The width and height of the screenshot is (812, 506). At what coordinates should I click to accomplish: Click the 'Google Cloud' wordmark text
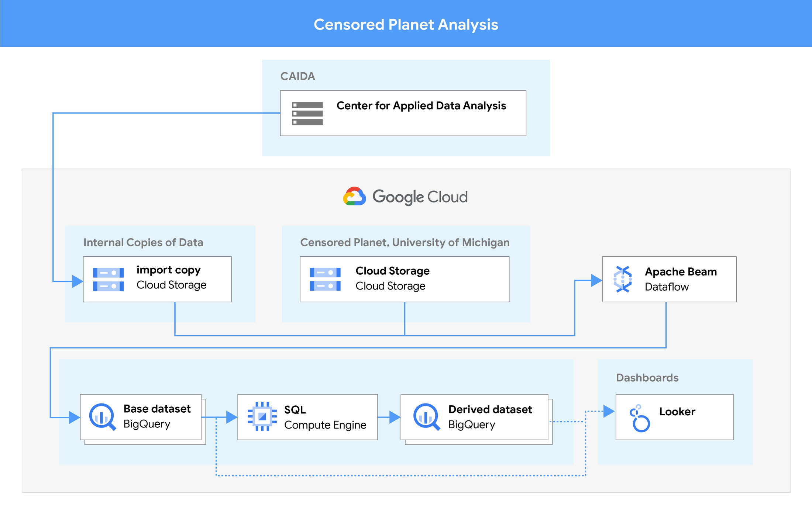420,197
